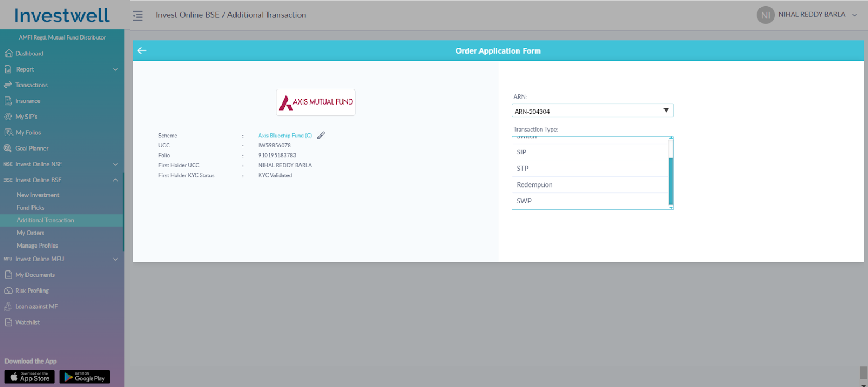Click the Download the App text
This screenshot has height=387, width=868.
pos(30,362)
